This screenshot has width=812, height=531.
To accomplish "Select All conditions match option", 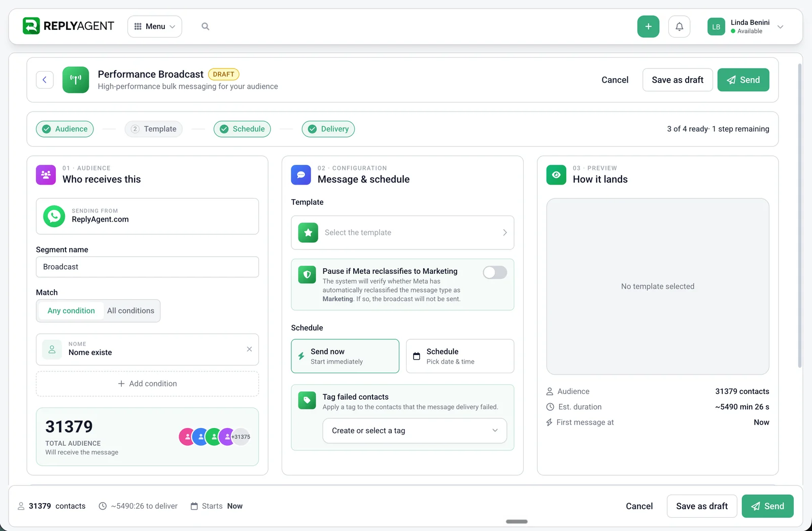I will 130,311.
